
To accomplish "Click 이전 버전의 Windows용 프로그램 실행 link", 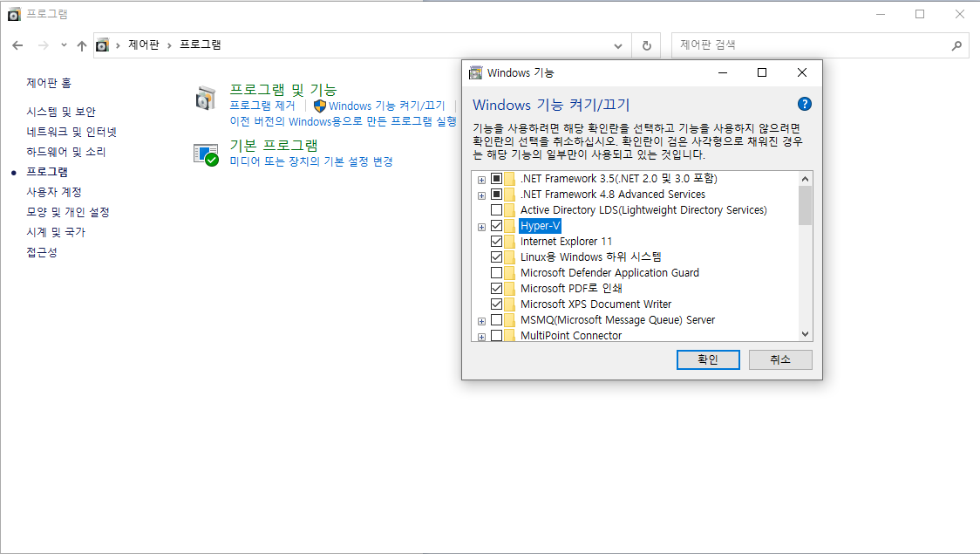I will tap(343, 121).
